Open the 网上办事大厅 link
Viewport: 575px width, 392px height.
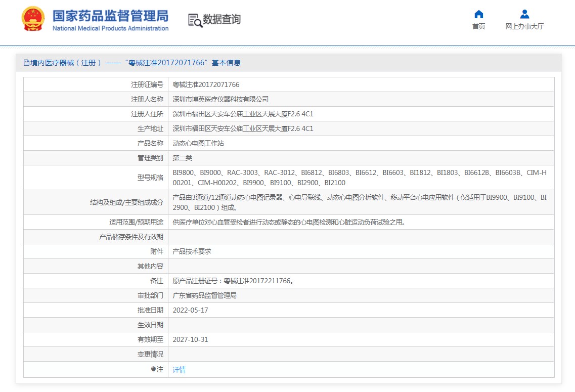pyautogui.click(x=524, y=26)
